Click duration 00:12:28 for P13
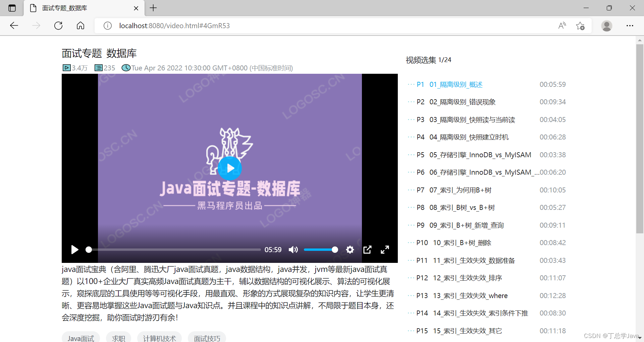This screenshot has height=342, width=644. (552, 296)
